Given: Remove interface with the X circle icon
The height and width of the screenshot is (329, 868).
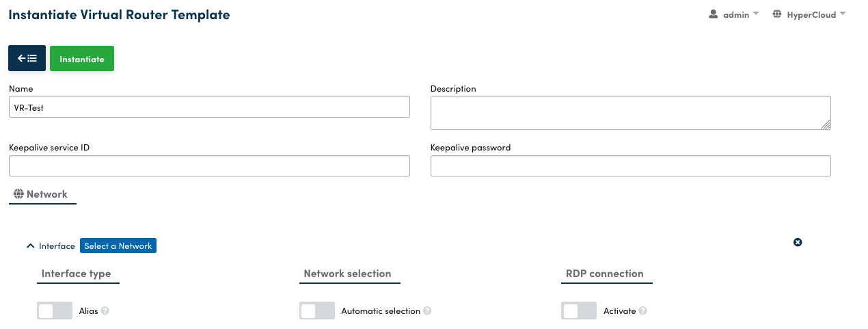Looking at the screenshot, I should pos(798,242).
